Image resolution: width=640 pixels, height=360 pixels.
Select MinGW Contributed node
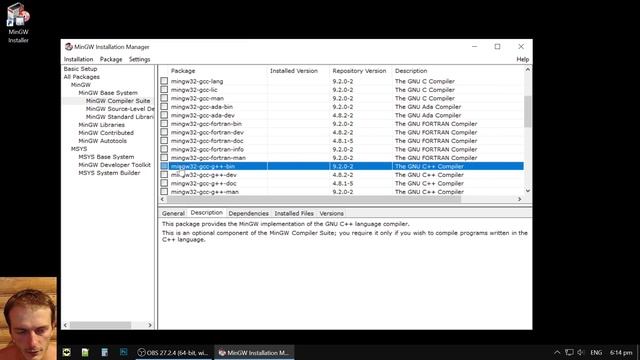[x=106, y=133]
